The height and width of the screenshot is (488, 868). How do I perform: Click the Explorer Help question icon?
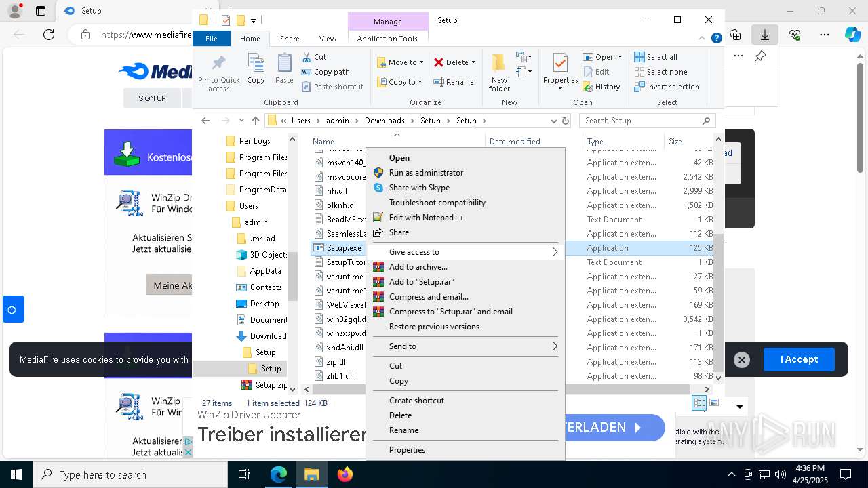tap(716, 39)
